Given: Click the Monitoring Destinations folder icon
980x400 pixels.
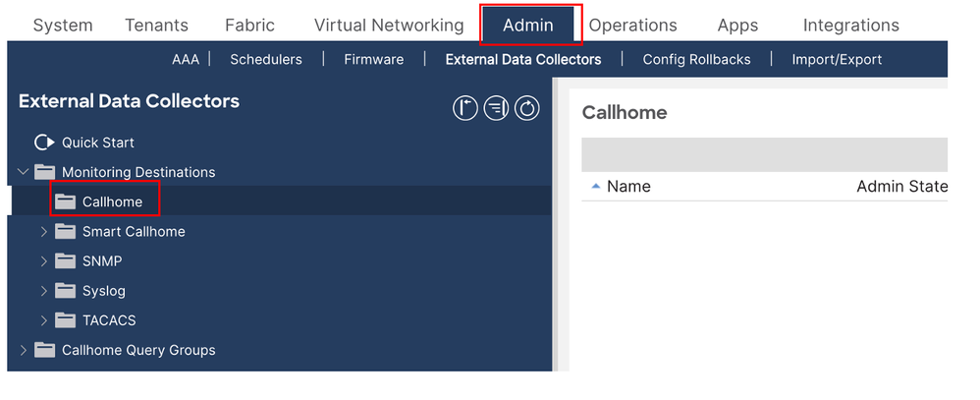Looking at the screenshot, I should [x=45, y=172].
